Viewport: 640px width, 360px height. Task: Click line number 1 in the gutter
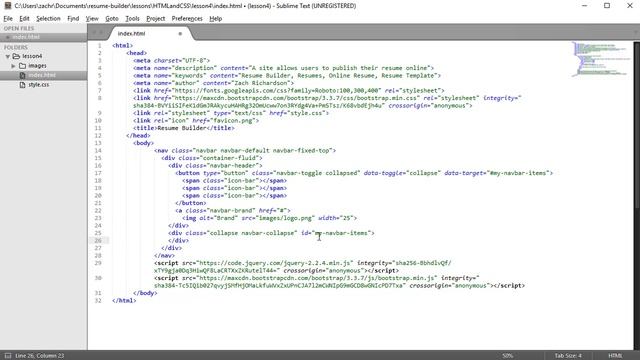click(x=99, y=45)
